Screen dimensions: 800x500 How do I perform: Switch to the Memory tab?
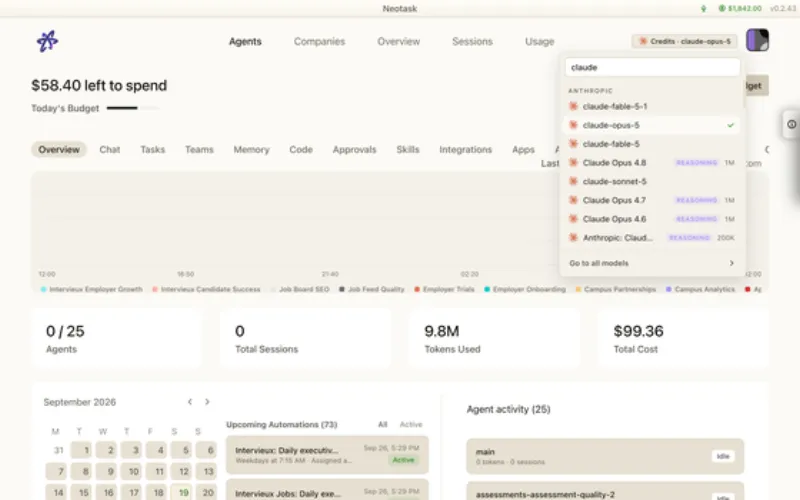pos(252,149)
